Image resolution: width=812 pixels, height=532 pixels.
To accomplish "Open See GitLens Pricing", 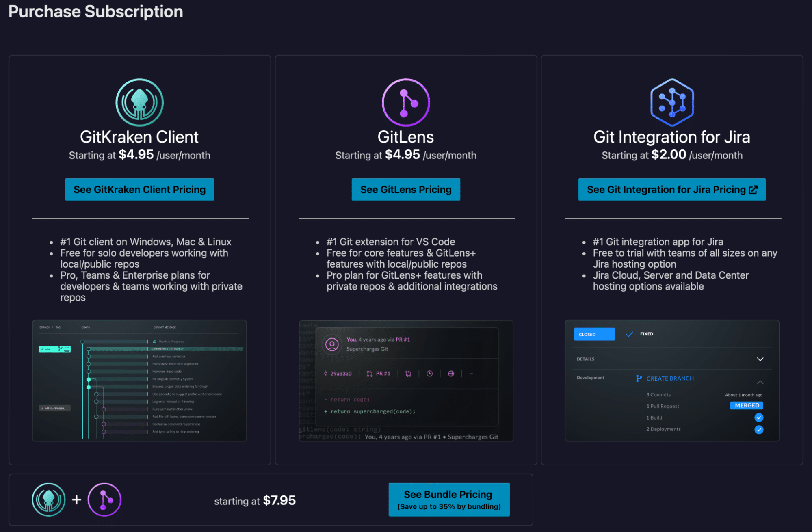I will [x=405, y=189].
